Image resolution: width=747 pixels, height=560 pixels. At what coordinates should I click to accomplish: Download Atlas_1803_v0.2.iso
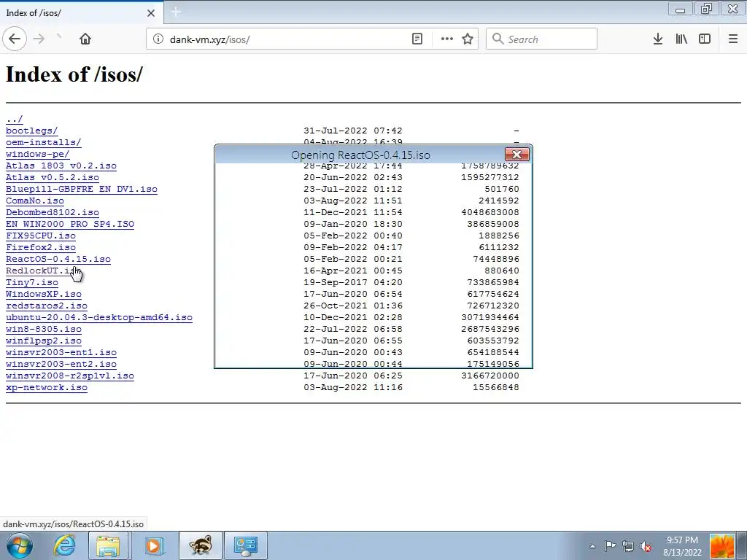[61, 166]
